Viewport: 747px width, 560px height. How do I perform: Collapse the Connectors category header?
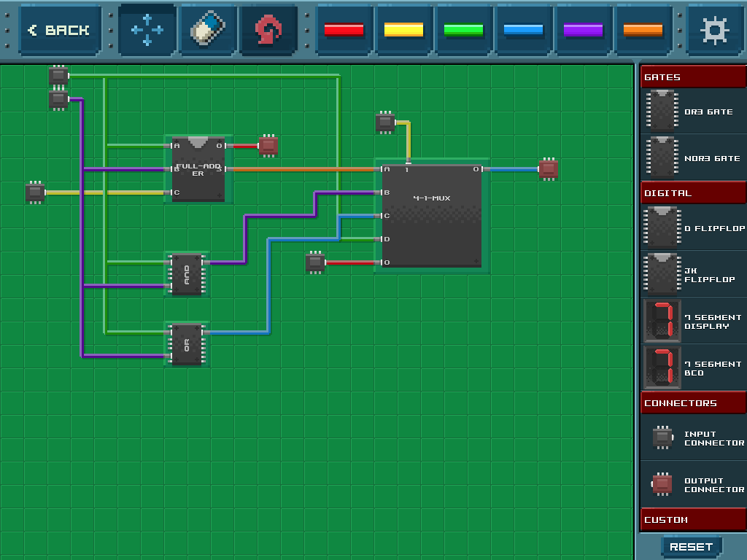693,402
